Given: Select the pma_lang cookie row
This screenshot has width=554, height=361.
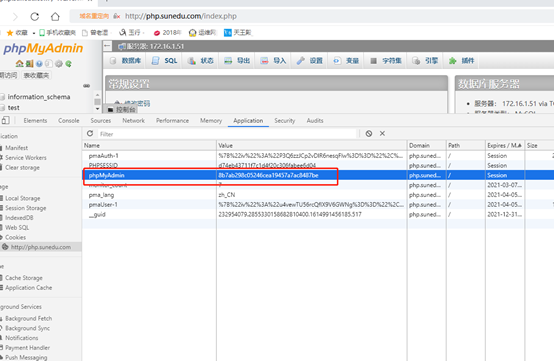Looking at the screenshot, I should point(318,195).
